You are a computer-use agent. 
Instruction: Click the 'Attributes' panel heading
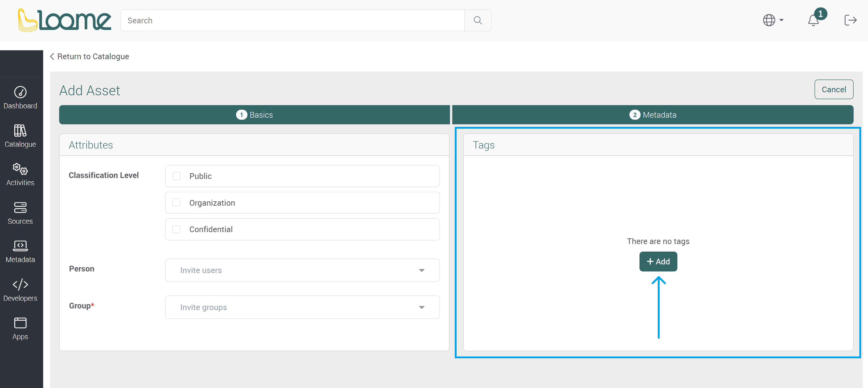coord(91,145)
